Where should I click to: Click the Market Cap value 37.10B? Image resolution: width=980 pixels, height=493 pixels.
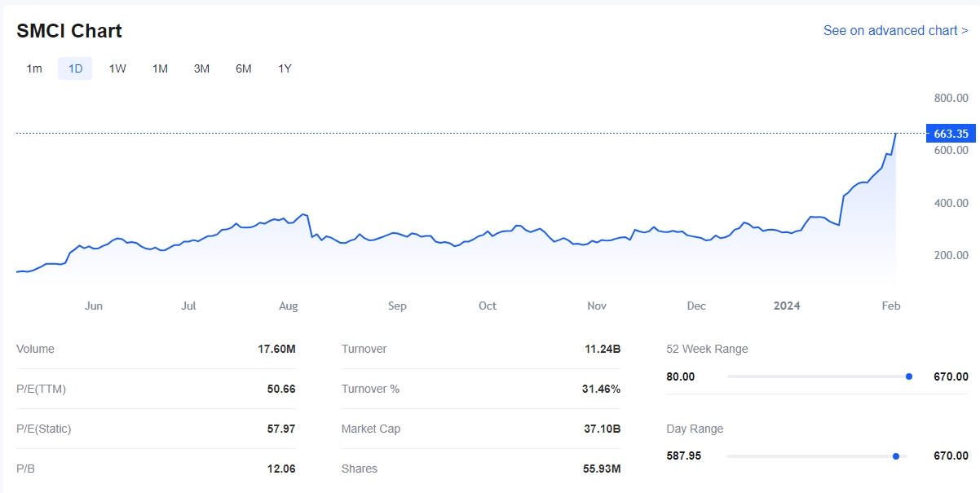(604, 429)
